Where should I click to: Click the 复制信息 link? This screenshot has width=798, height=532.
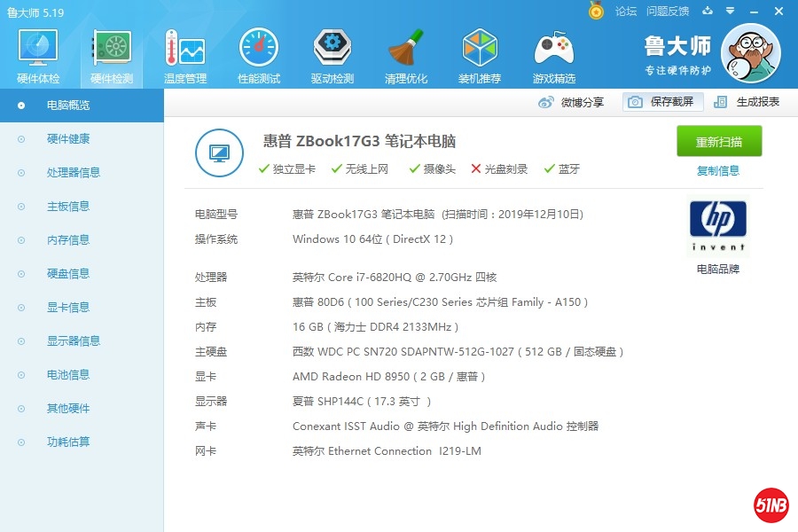718,171
